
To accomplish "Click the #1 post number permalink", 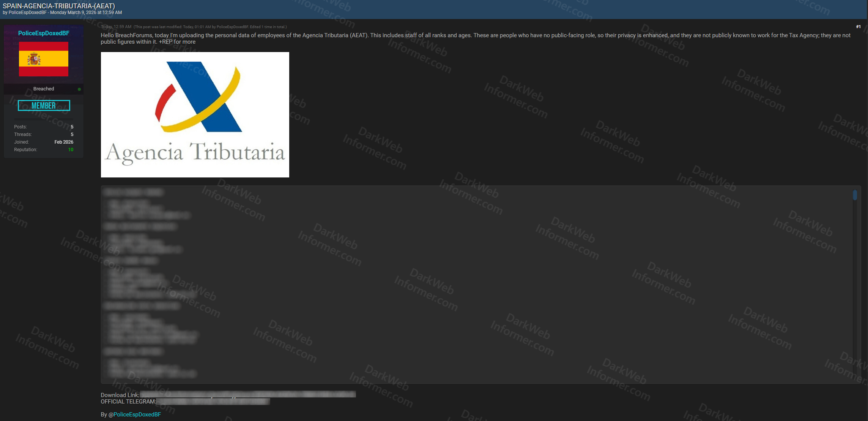I will [x=858, y=27].
